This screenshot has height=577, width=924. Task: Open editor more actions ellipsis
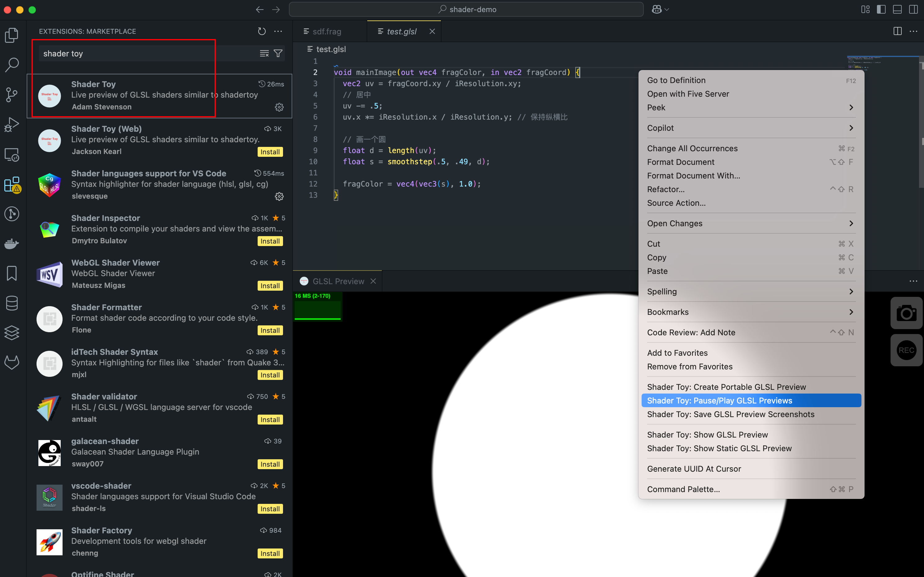click(913, 31)
